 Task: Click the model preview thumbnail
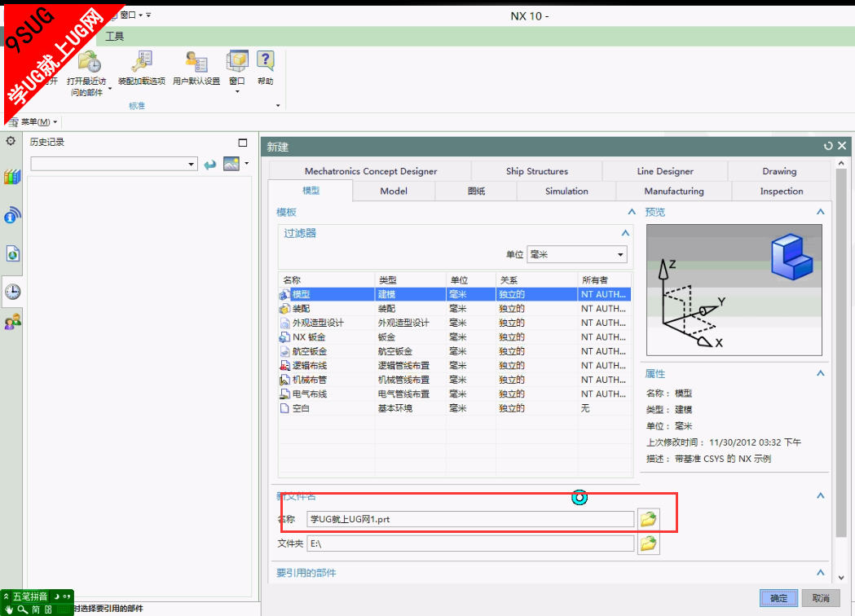tap(734, 290)
